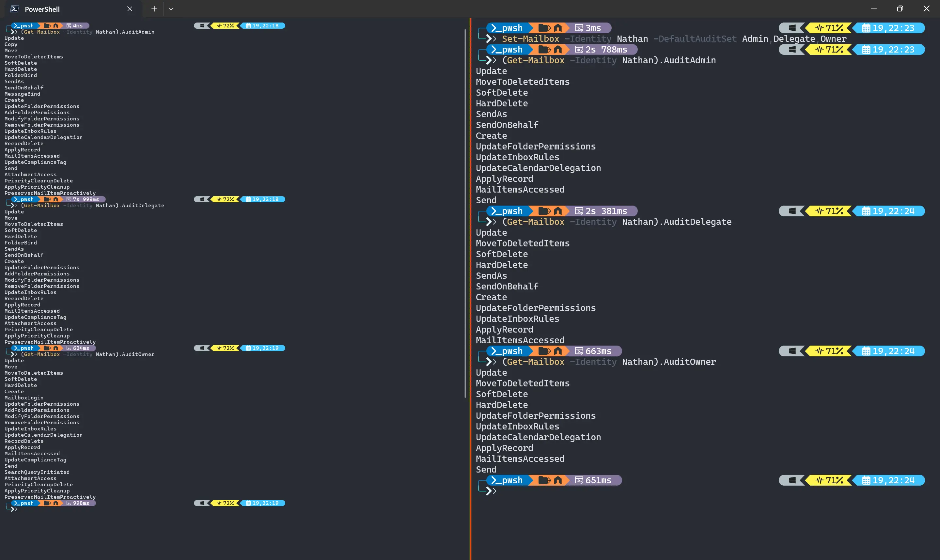Click the calendar icon on the 3ms prompt line
Screen dimensions: 940x560
(867, 28)
